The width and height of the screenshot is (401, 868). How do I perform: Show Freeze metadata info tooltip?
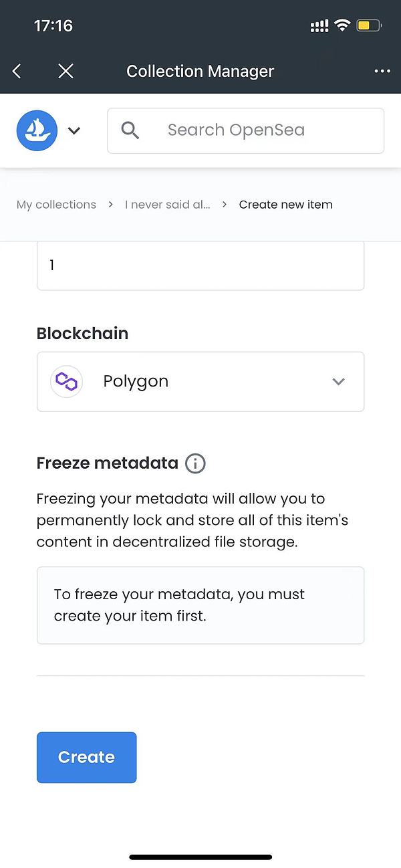tap(195, 463)
